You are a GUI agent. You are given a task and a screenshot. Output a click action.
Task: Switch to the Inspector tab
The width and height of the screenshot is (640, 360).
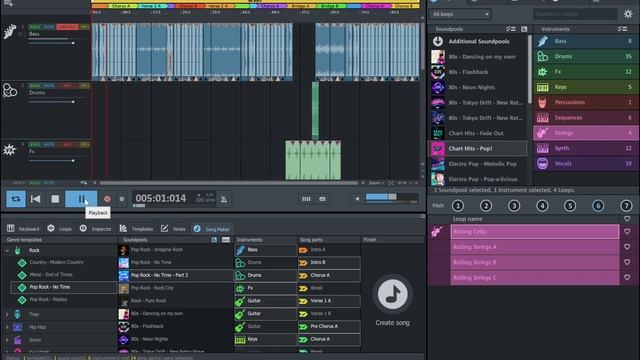pyautogui.click(x=95, y=229)
